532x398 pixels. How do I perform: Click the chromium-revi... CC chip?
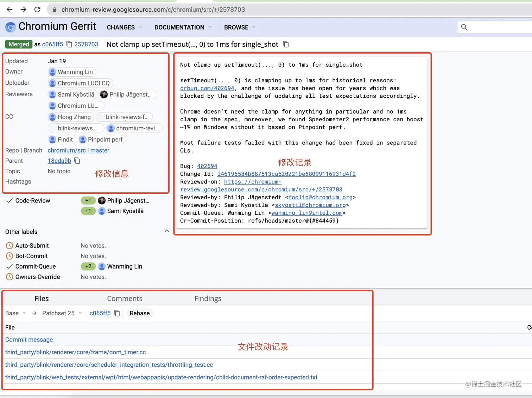tap(134, 128)
